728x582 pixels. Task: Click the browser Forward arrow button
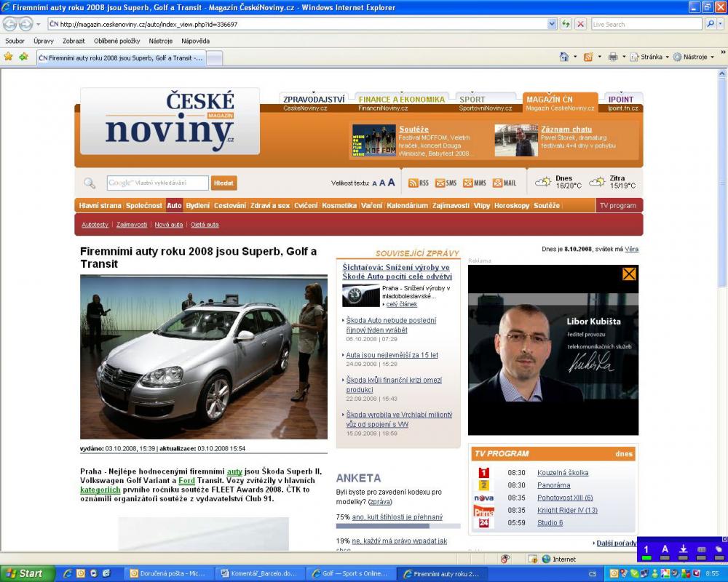coord(26,24)
